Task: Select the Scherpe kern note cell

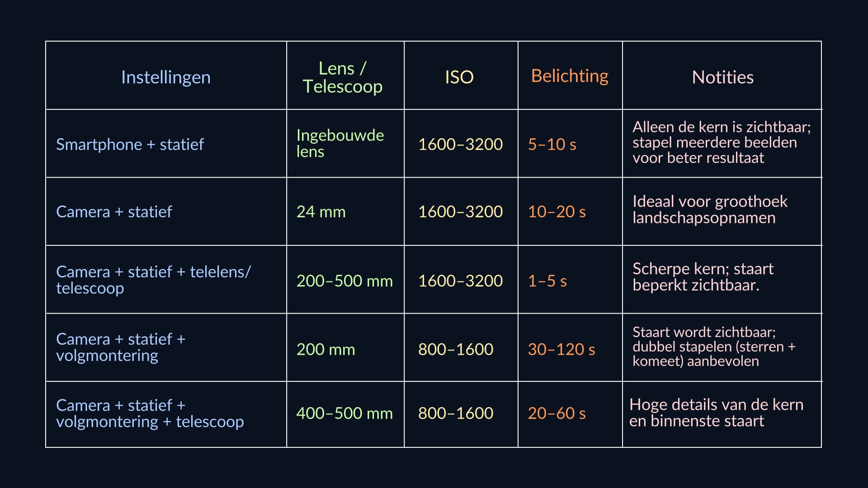Action: coord(703,277)
